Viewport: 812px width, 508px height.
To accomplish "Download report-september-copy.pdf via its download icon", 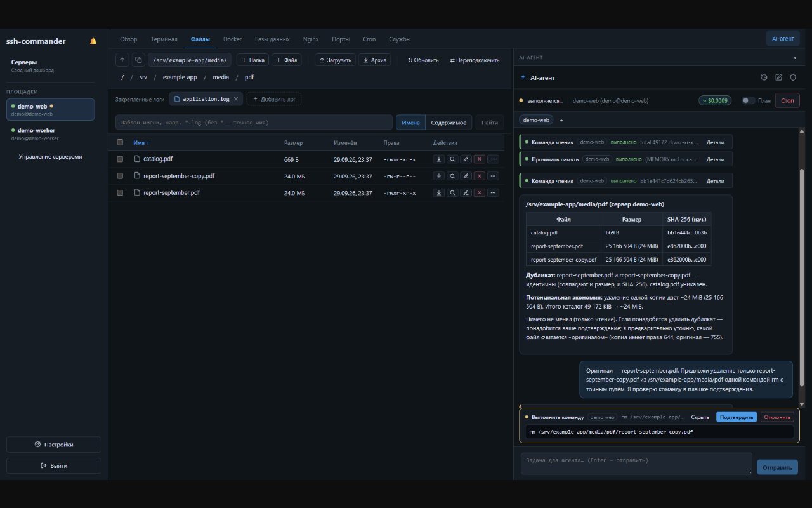I will [439, 176].
